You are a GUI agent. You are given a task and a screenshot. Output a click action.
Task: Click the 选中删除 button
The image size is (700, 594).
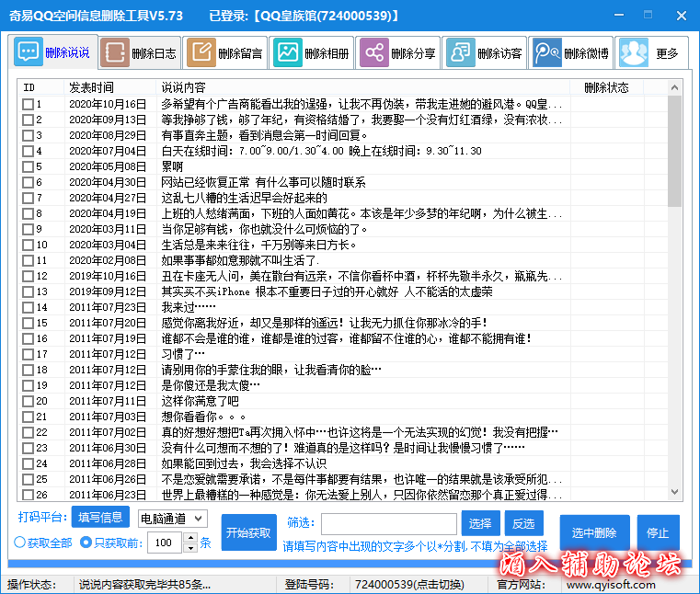point(594,533)
